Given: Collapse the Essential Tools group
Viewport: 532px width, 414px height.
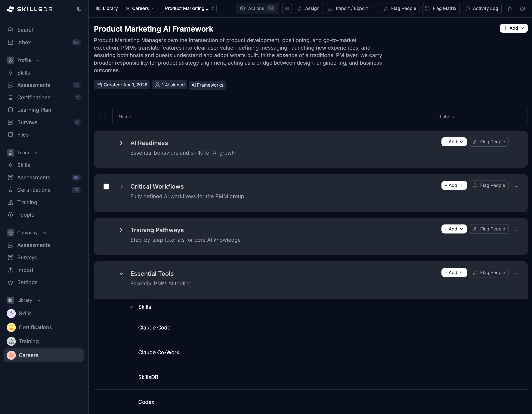Looking at the screenshot, I should [x=121, y=273].
